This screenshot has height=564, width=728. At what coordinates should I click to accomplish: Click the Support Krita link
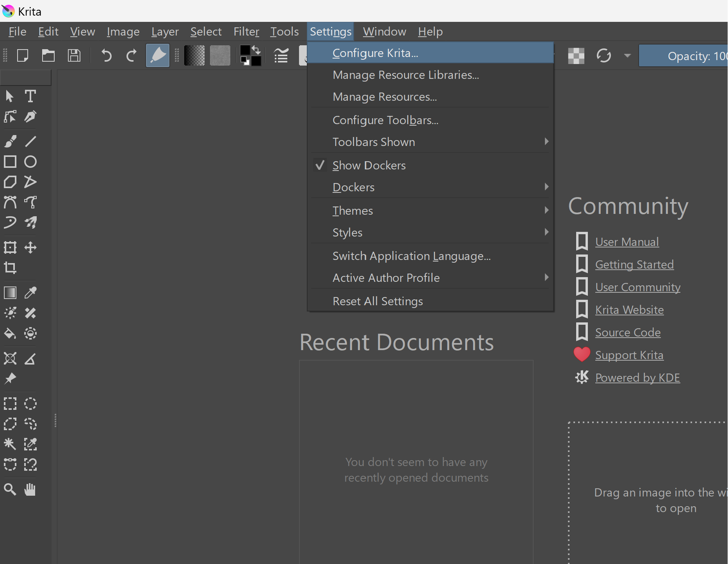point(629,355)
